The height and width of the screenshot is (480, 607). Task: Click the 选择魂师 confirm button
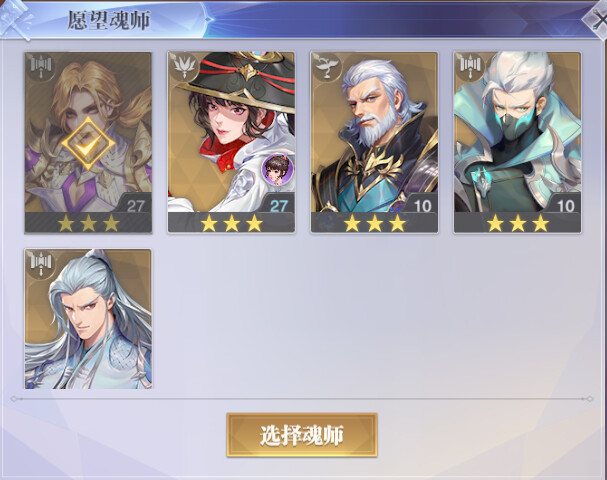pos(302,435)
